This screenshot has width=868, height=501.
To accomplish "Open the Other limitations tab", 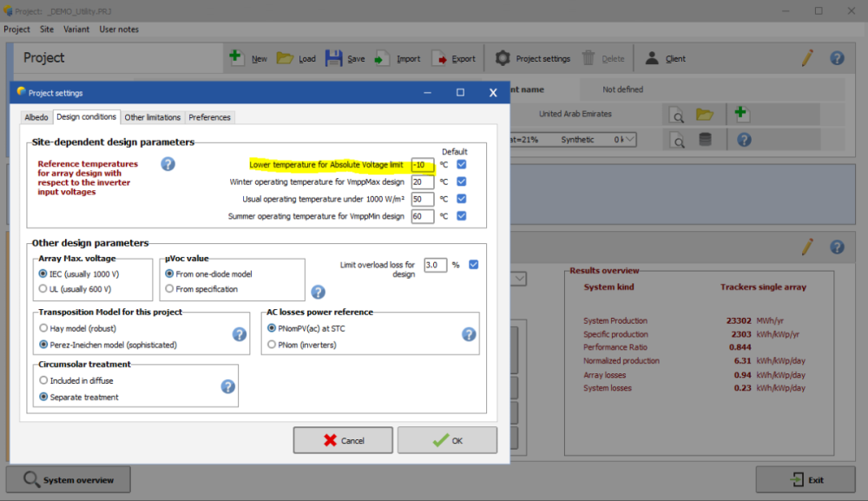I will [x=153, y=117].
